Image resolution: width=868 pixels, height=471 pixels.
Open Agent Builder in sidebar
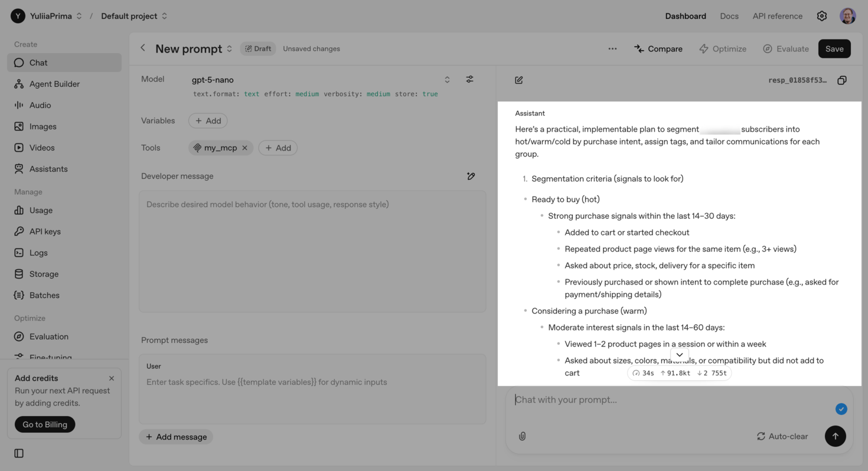(x=54, y=84)
